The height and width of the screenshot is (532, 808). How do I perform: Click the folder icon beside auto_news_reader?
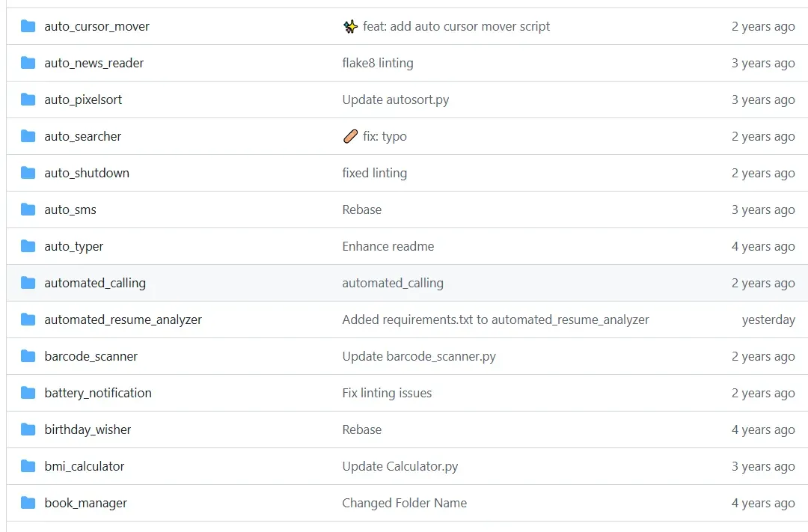(28, 63)
